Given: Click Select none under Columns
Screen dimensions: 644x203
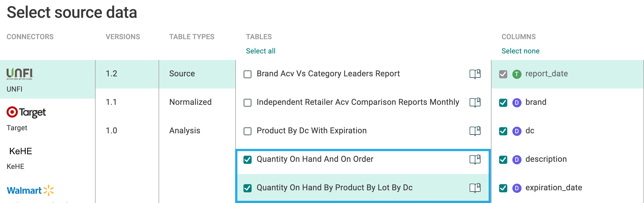Looking at the screenshot, I should [520, 51].
